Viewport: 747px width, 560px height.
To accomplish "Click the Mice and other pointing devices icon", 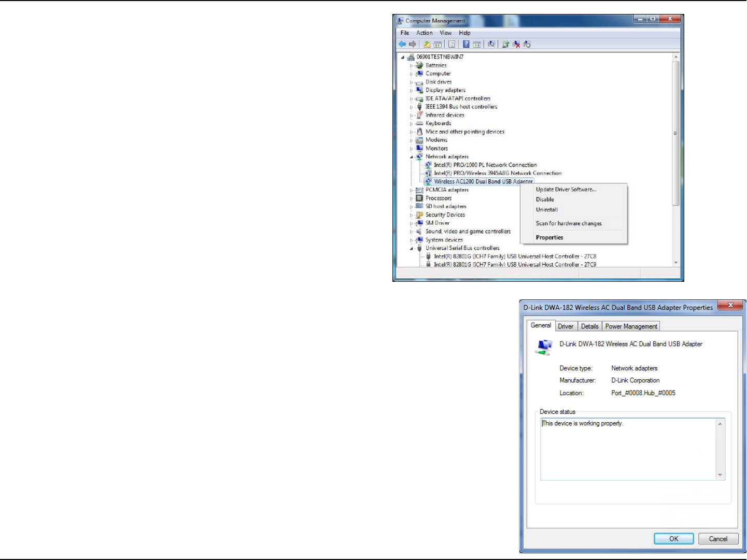I will tap(419, 132).
